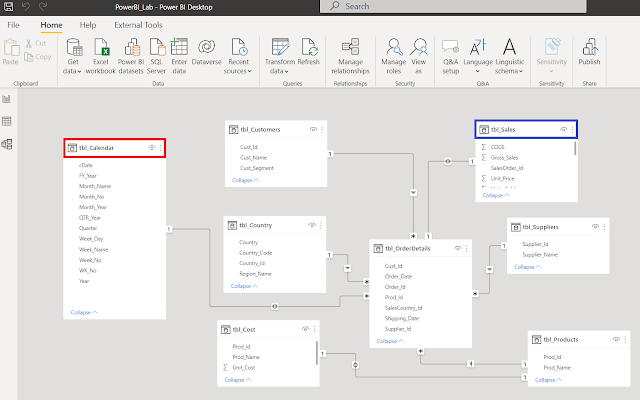Click the tbl_Cost field list scrollbar

pyautogui.click(x=317, y=353)
